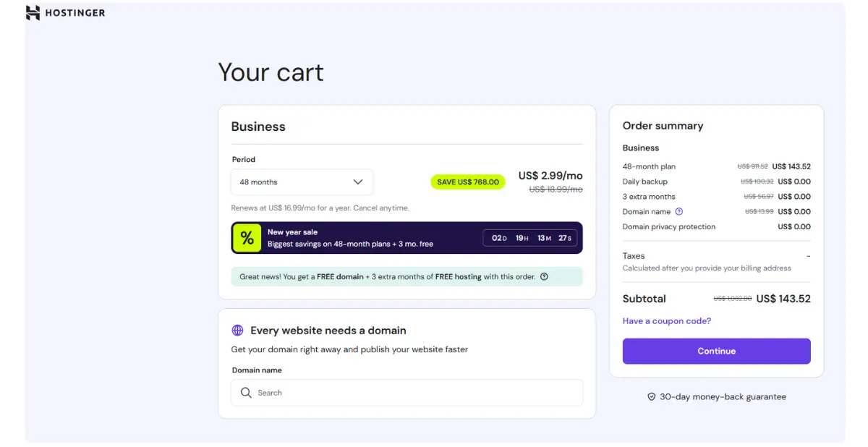Click the Business plan heading
The image size is (868, 447).
tap(258, 126)
